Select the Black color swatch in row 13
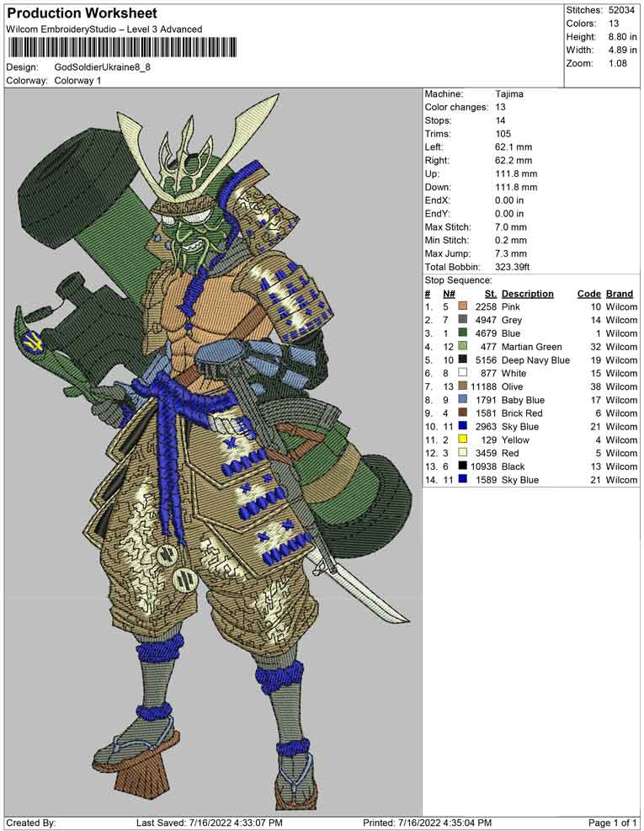644x831 pixels. pos(463,466)
